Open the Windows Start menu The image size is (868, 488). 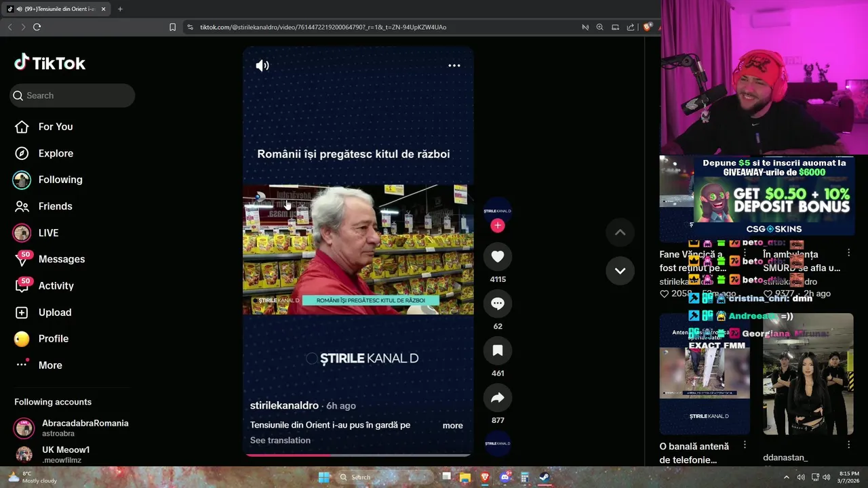(324, 477)
